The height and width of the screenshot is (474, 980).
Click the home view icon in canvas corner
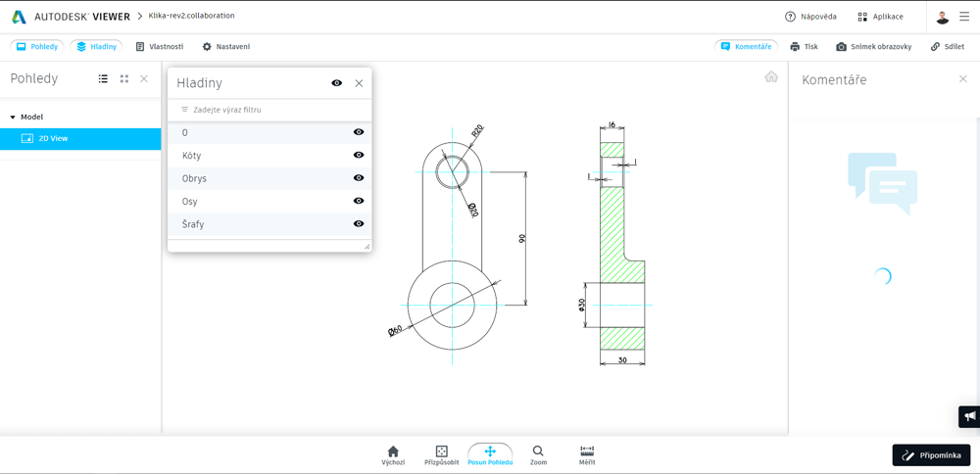pos(771,76)
